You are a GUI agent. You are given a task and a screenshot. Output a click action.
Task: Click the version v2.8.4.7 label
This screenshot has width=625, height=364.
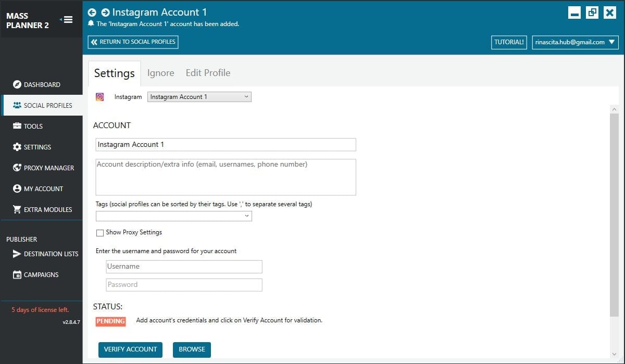[x=71, y=322]
